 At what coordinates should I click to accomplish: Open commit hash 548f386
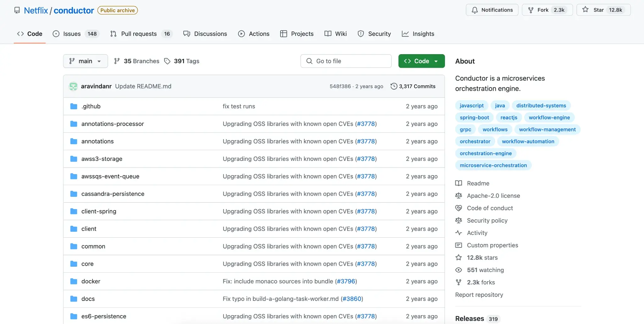pyautogui.click(x=340, y=86)
